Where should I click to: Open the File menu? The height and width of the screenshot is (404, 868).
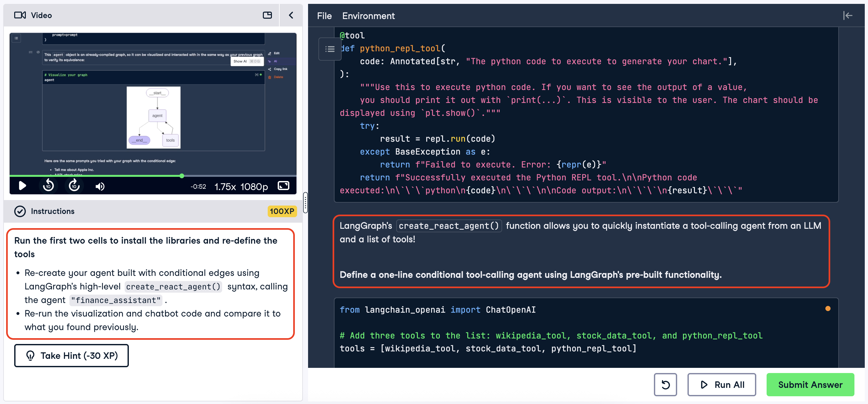coord(324,16)
